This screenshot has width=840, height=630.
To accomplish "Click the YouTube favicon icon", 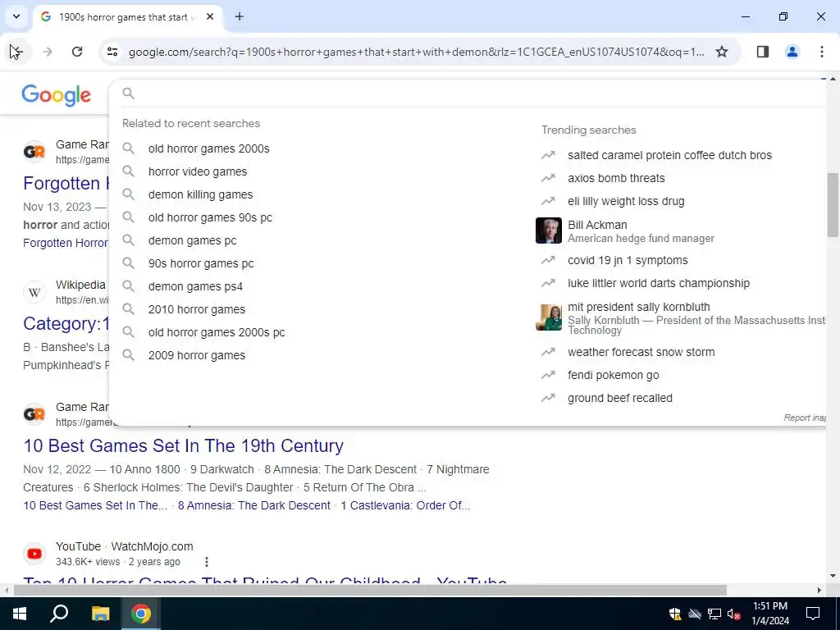I will (x=34, y=554).
